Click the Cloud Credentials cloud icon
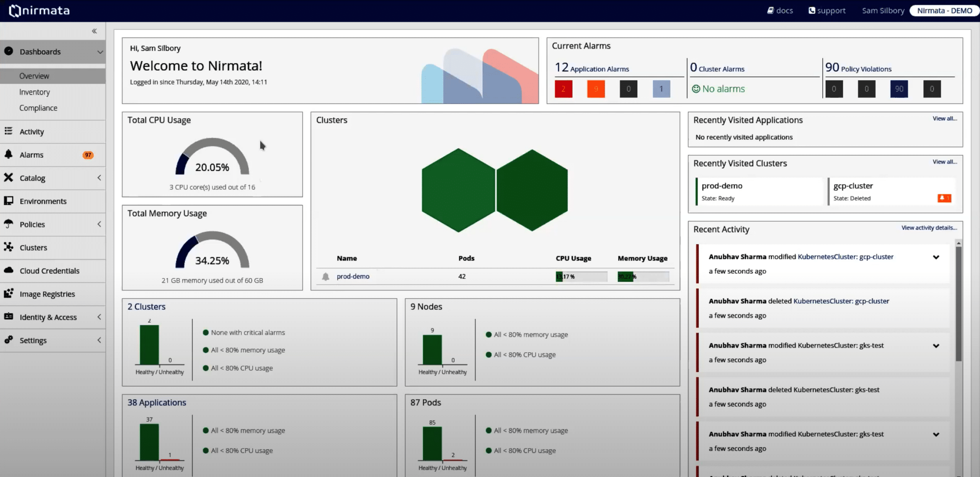The image size is (980, 477). (8, 270)
